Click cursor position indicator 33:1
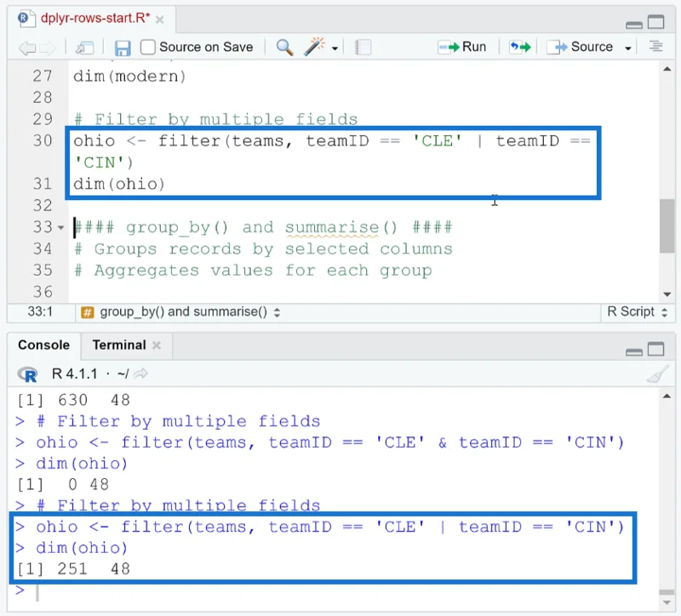Viewport: 681px width, 616px height. pyautogui.click(x=40, y=311)
